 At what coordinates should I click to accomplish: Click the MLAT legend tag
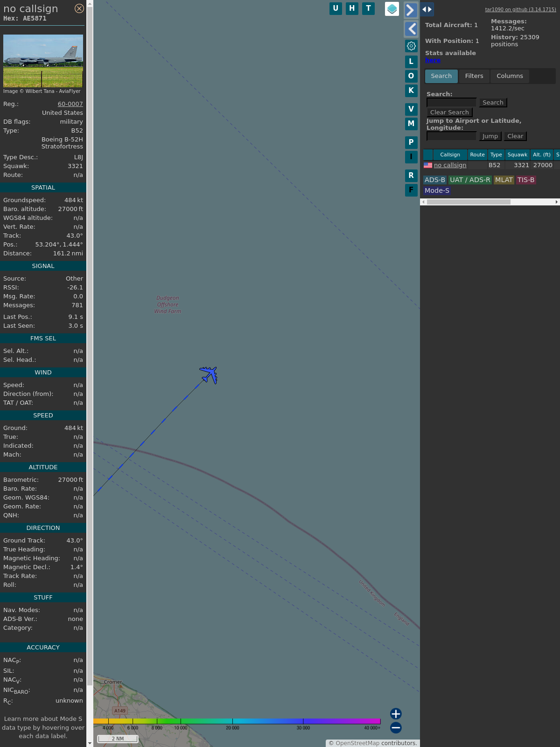504,180
